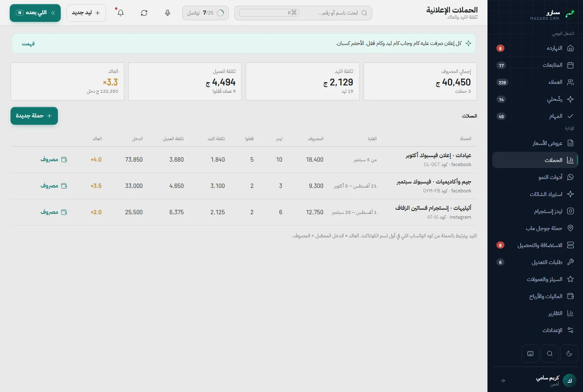Go to المتابعات in the sidebar
Viewport: 583px width, 392px height.
pyautogui.click(x=535, y=65)
